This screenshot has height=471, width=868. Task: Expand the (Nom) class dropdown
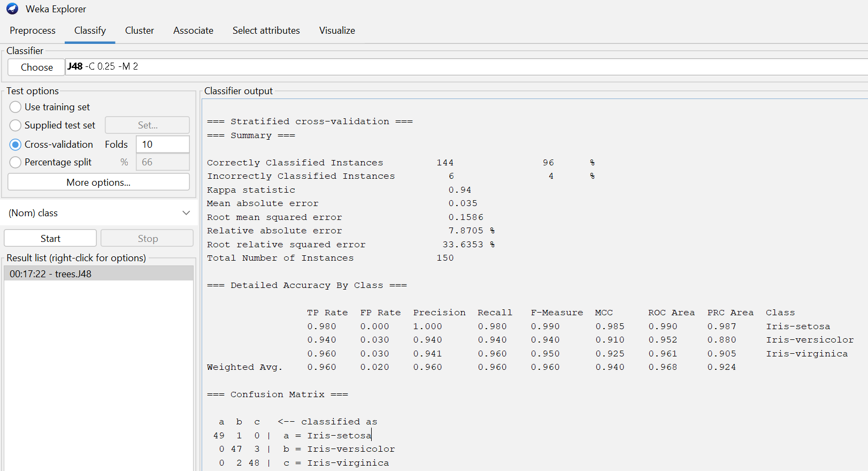coord(99,213)
